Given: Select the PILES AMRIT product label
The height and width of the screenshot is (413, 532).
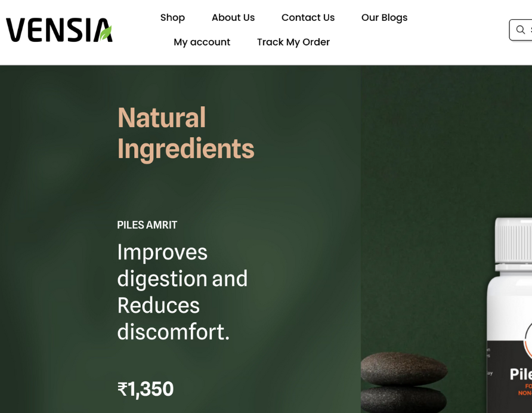Looking at the screenshot, I should [147, 225].
